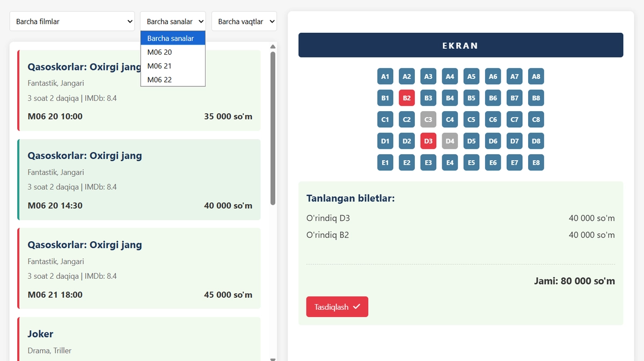Select seat C6
Image resolution: width=644 pixels, height=361 pixels.
(x=493, y=119)
